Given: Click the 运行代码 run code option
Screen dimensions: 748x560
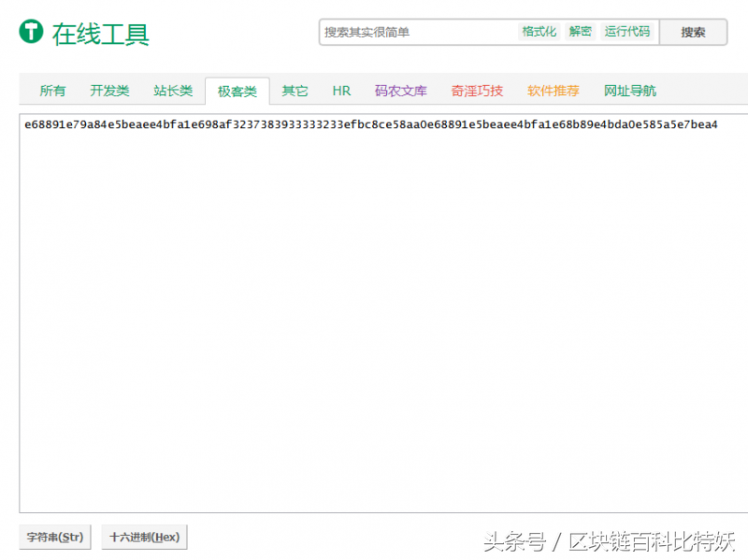Looking at the screenshot, I should 628,31.
